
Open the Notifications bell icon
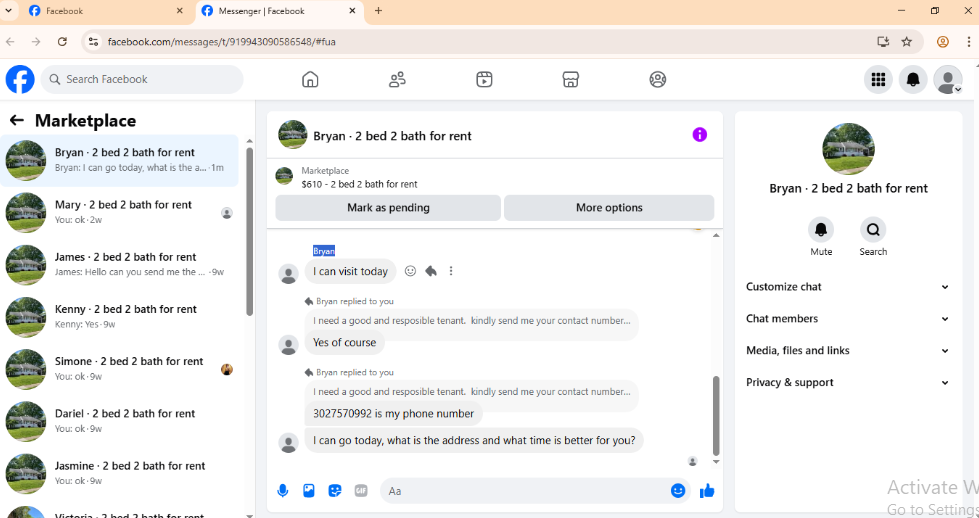913,80
